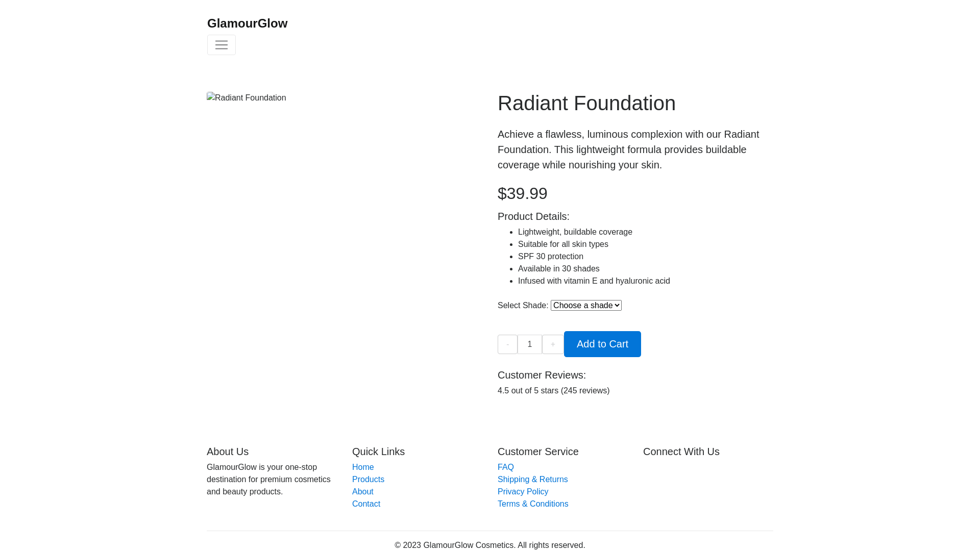Open the Home footer link
Viewport: 980px width, 551px height.
tap(363, 467)
